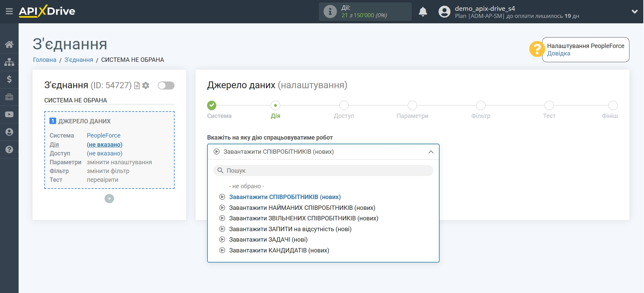The image size is (644, 293).
Task: Click the Дія '(не вказано)' link
Action: tap(105, 145)
